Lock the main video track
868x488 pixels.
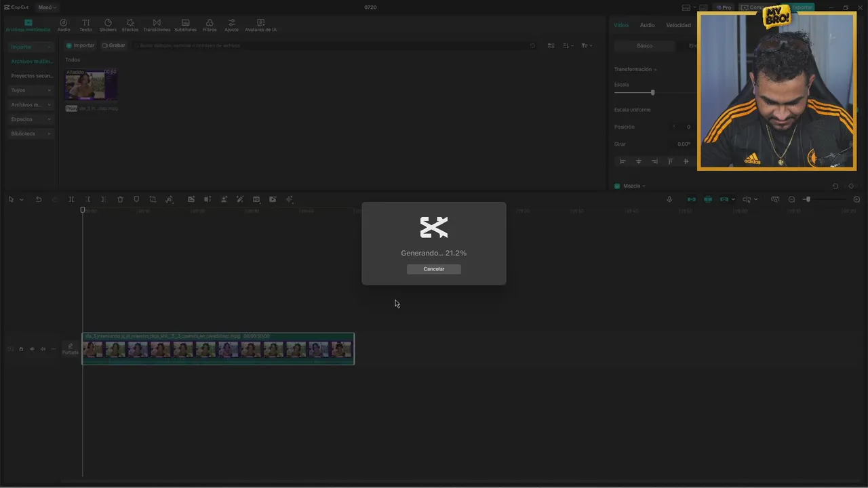(21, 349)
